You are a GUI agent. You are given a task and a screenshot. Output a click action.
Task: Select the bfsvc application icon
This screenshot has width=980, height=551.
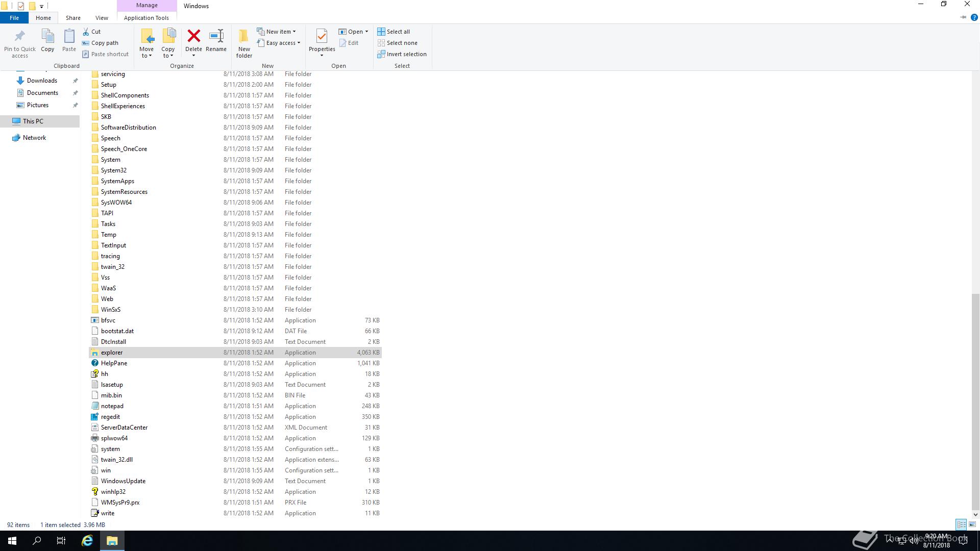(x=94, y=320)
